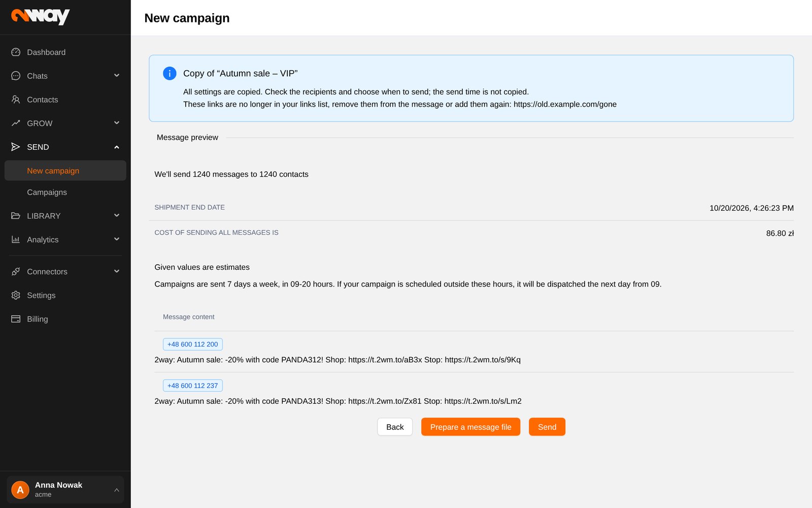Expand the LIBRARY section chevron
This screenshot has height=508, width=812.
tap(117, 215)
